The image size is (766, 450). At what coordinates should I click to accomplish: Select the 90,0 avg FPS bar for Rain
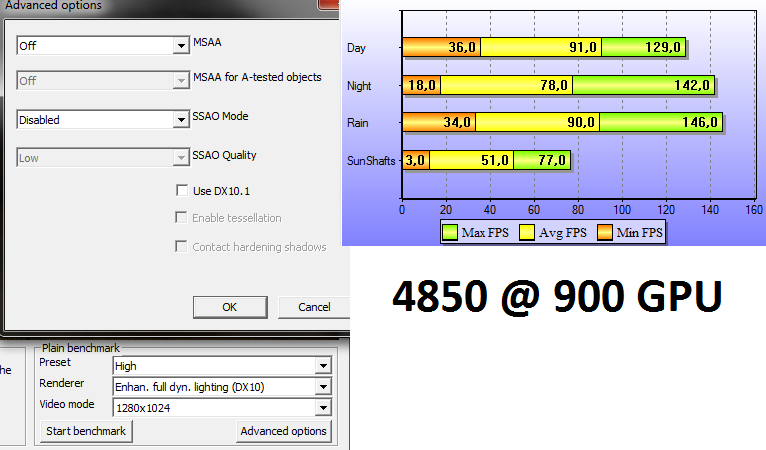[537, 122]
